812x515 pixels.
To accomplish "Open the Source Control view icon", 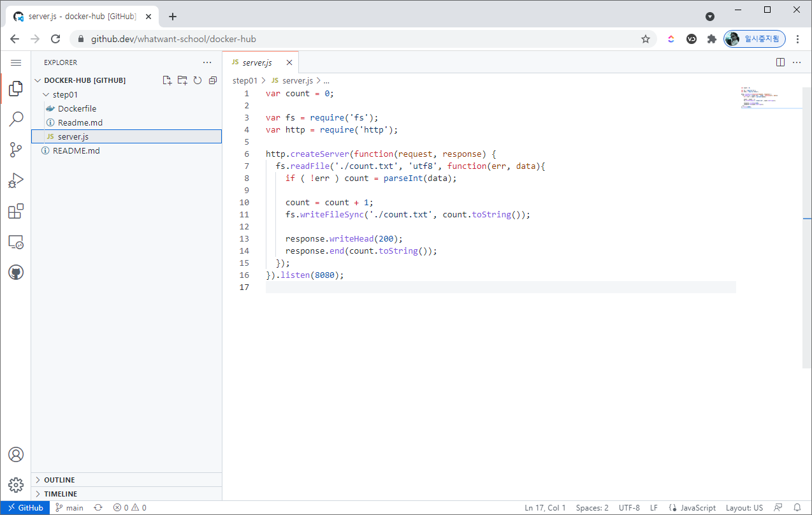I will [16, 150].
